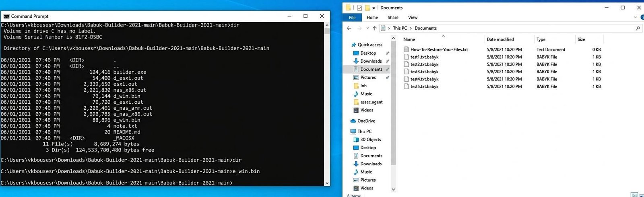Click the search magnifier icon in Explorer
Screen dimensions: 644x197
pyautogui.click(x=638, y=28)
